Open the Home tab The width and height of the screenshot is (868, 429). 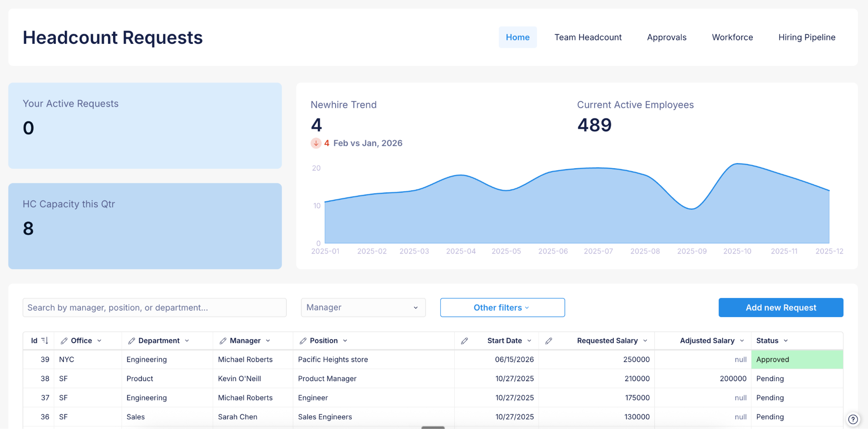(518, 37)
